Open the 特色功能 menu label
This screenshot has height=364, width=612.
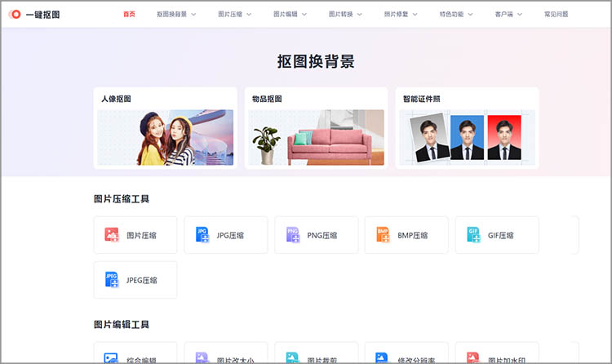click(451, 14)
